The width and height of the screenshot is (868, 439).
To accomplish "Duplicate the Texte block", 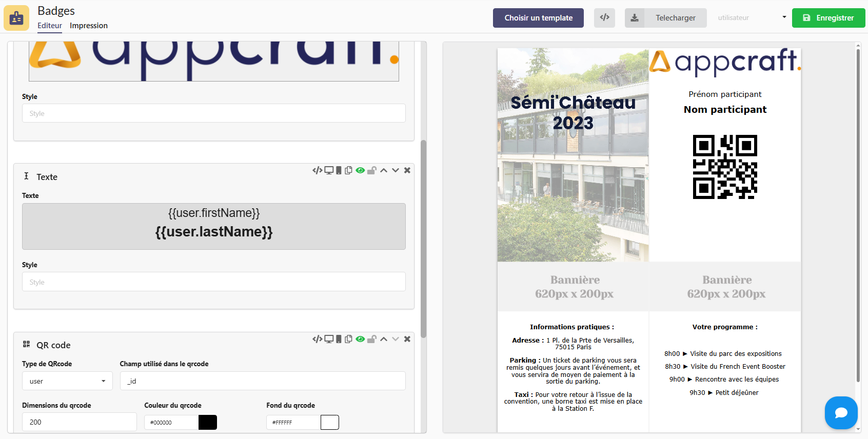I will point(348,170).
